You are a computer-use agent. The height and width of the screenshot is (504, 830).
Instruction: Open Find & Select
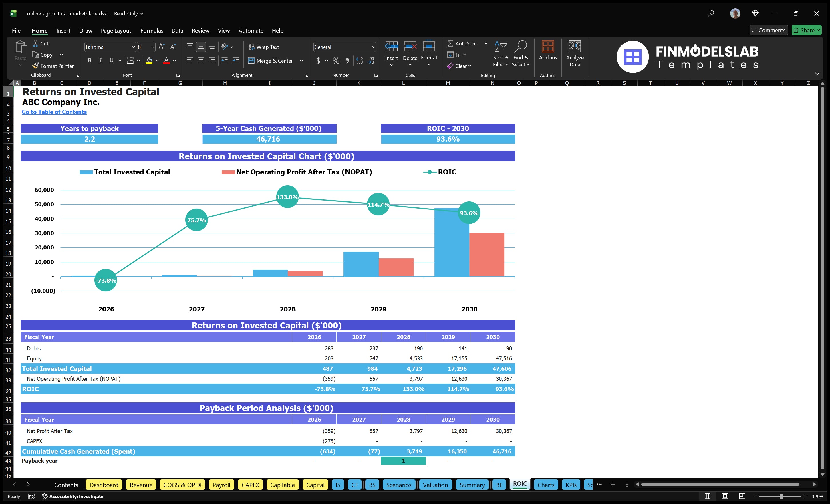[521, 54]
